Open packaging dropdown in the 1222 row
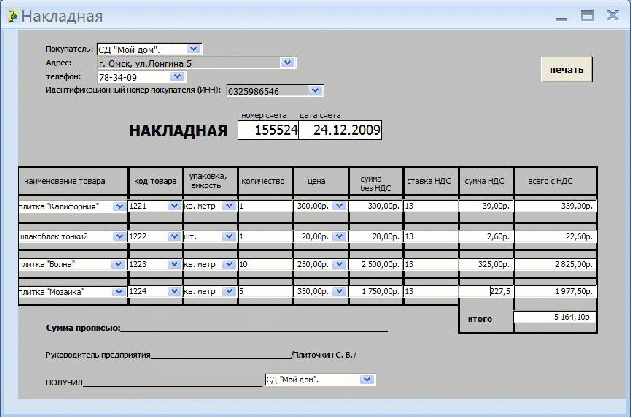632x418 pixels. point(229,236)
